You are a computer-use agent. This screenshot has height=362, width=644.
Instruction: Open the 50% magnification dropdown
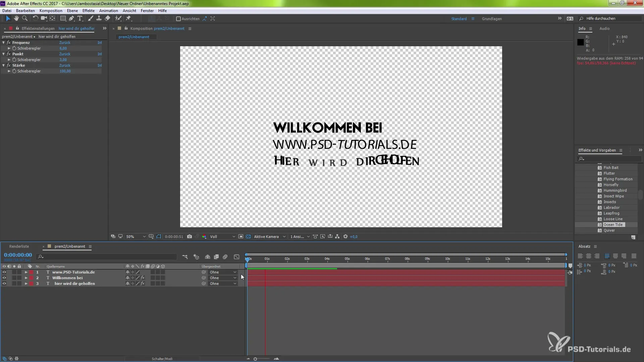[136, 237]
